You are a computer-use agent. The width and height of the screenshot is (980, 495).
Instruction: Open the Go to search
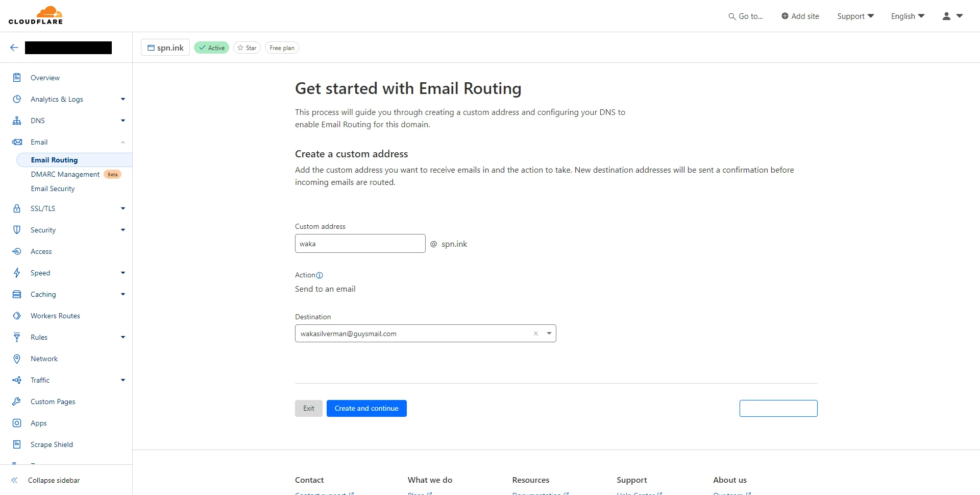pyautogui.click(x=745, y=16)
